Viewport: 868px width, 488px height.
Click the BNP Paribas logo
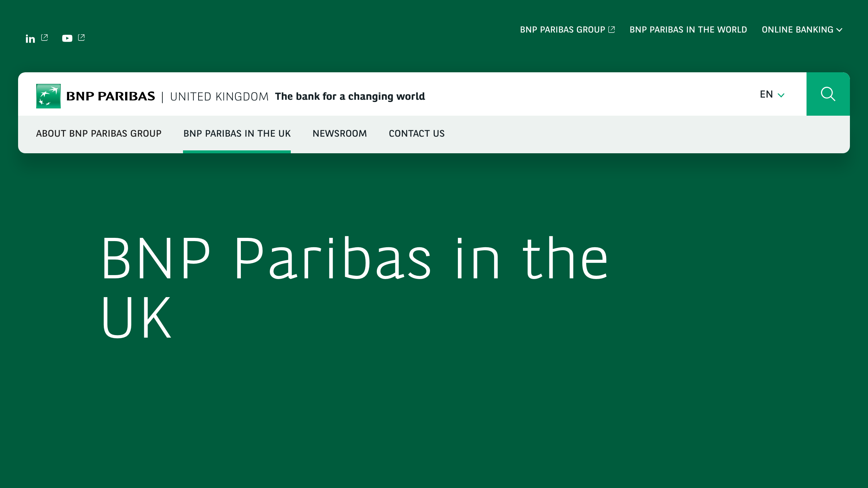pos(95,96)
